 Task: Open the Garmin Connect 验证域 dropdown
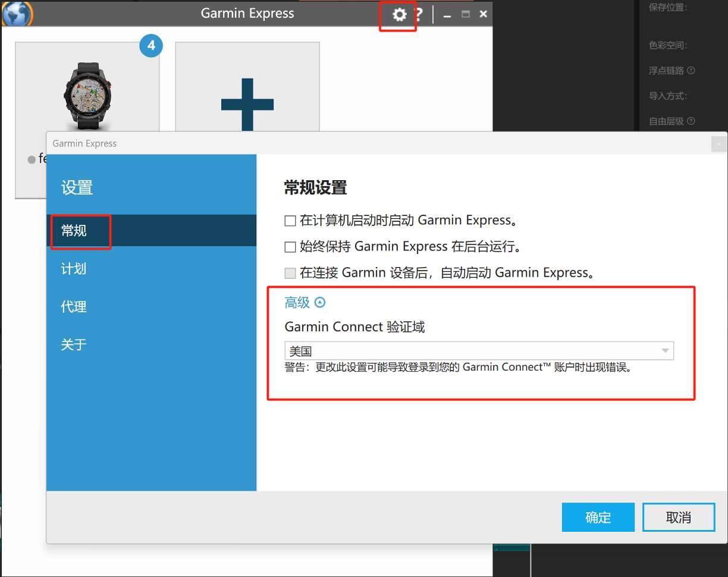point(479,351)
